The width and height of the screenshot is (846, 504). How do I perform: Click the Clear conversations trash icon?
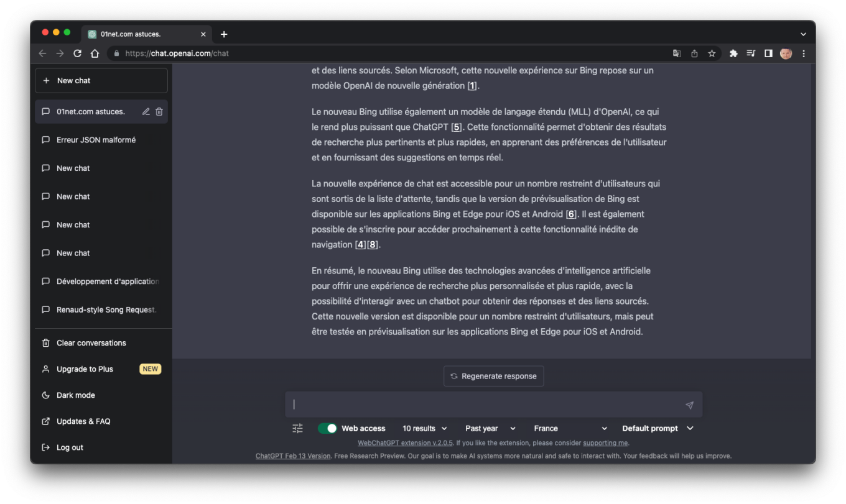(45, 343)
